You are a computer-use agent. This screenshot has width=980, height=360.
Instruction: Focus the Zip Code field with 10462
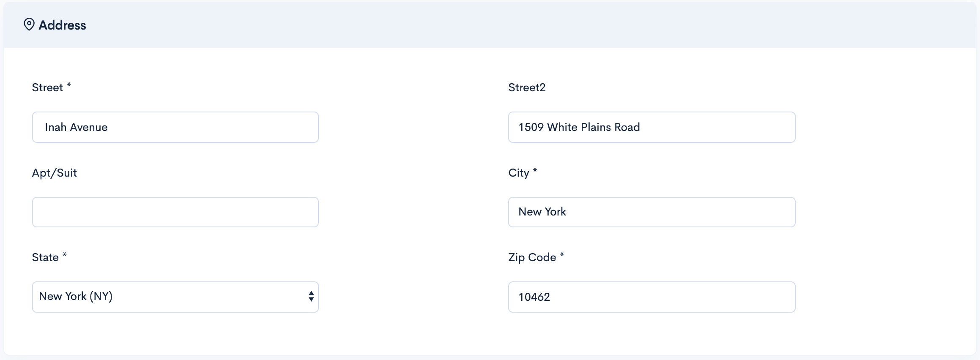coord(652,297)
